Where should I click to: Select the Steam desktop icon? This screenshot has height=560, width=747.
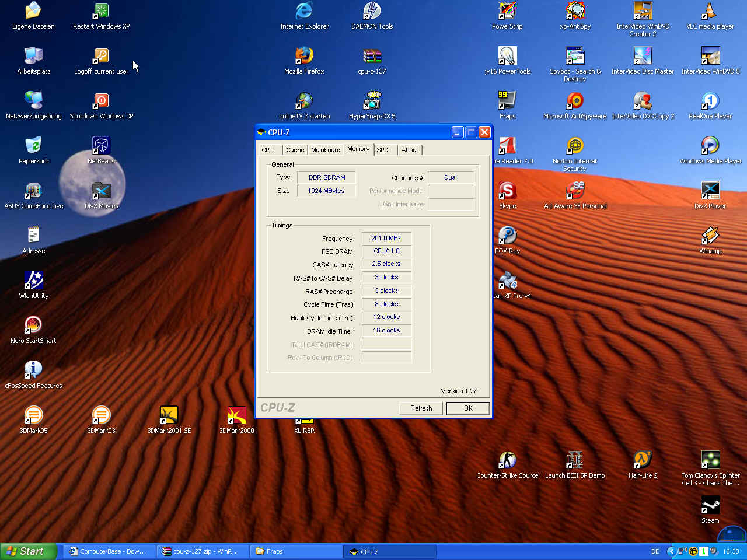(x=710, y=510)
